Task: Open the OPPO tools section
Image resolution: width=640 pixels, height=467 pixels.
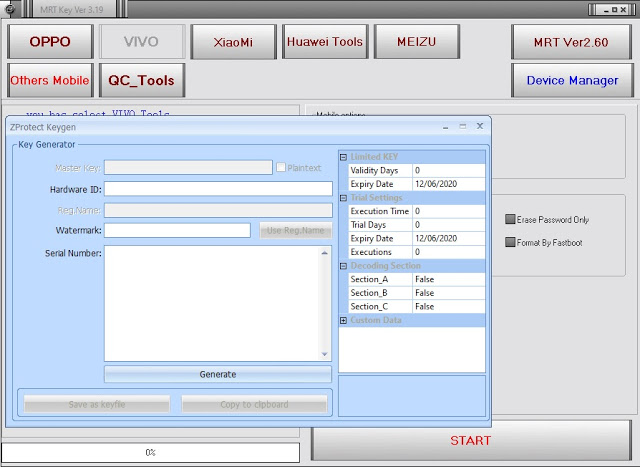Action: (x=50, y=42)
